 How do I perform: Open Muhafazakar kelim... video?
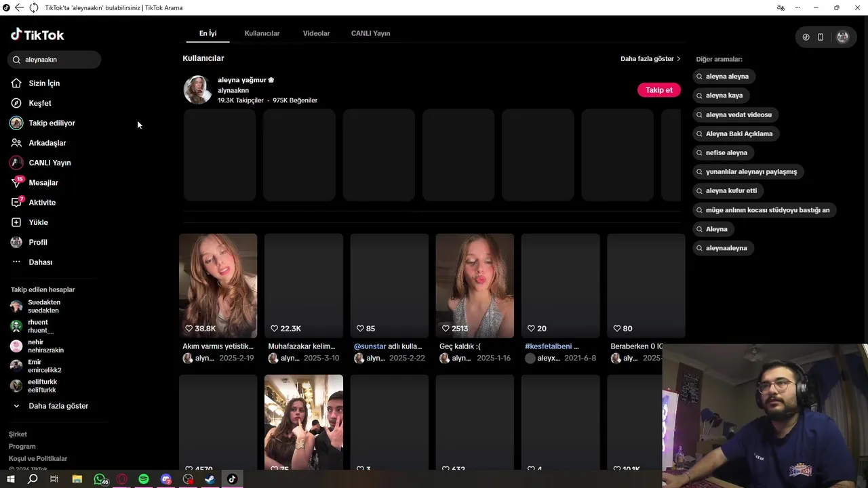(x=303, y=285)
